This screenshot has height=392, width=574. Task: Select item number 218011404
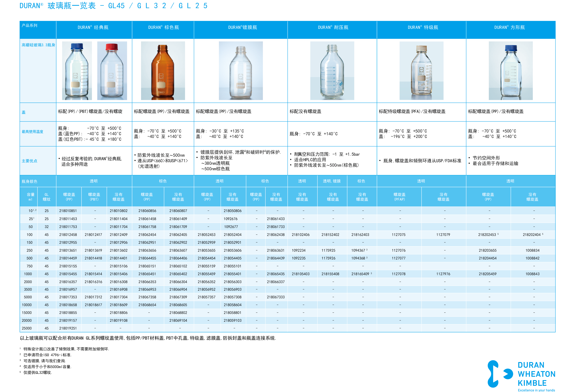119,219
